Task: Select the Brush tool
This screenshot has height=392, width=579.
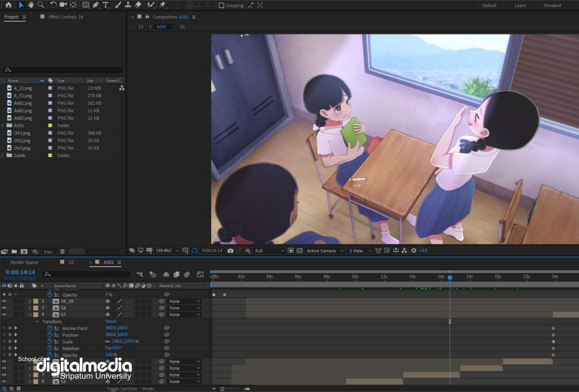Action: (118, 5)
